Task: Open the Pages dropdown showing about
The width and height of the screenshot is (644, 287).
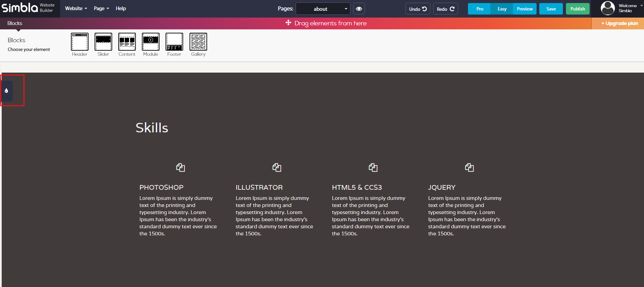Action: (323, 9)
